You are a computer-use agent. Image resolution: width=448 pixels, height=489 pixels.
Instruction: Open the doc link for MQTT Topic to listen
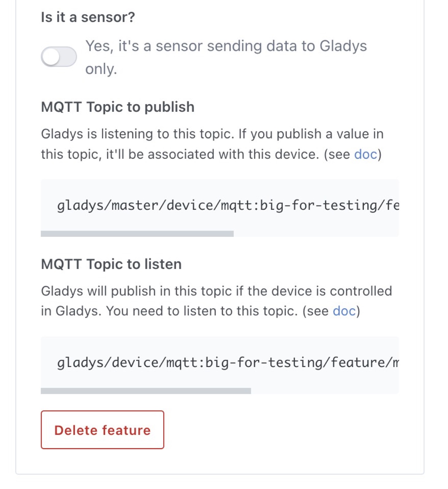click(x=345, y=311)
